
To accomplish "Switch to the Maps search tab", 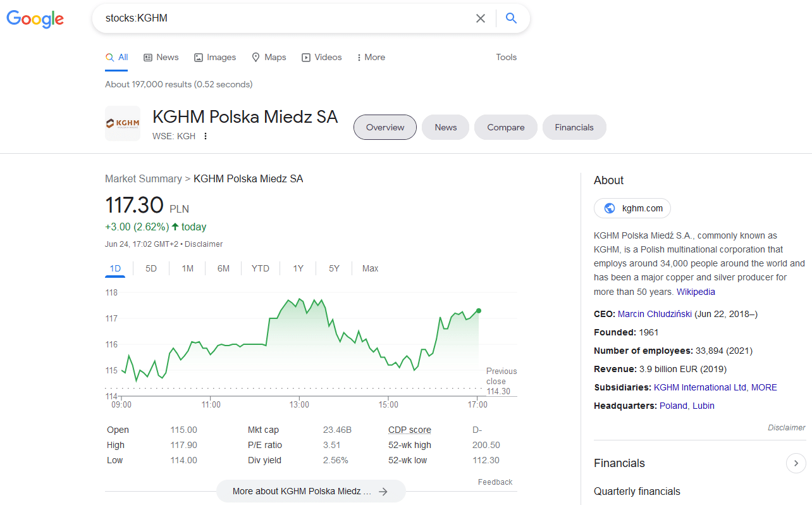I will 269,57.
